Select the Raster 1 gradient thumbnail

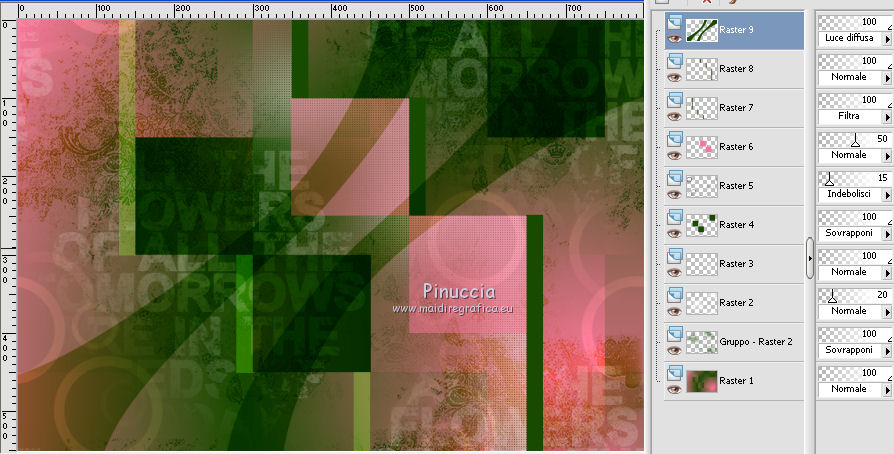701,381
